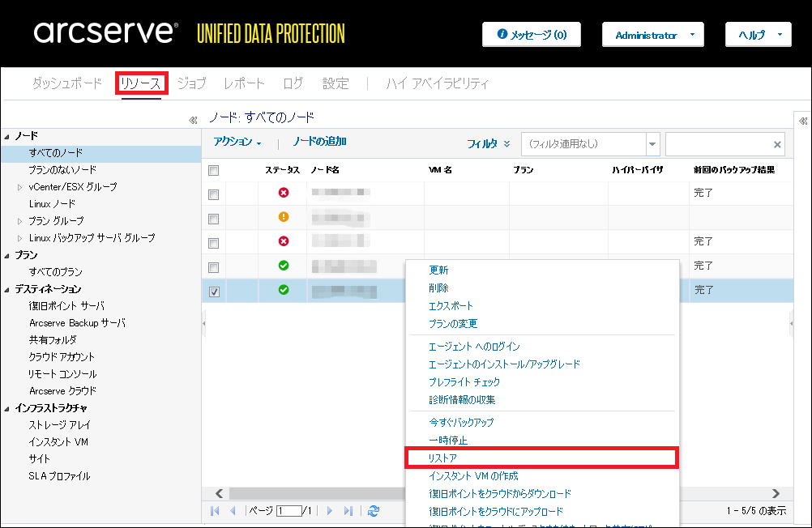Click the メッセージ (0) button
The height and width of the screenshot is (528, 812).
point(532,35)
